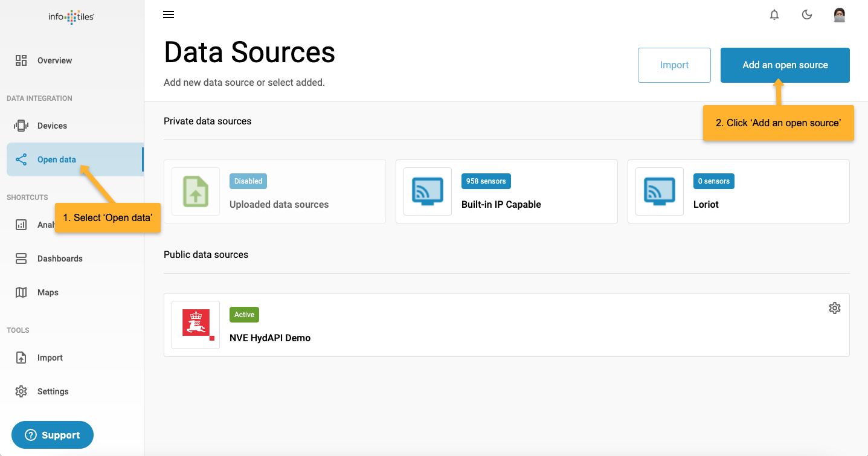Open the user profile avatar
The width and height of the screenshot is (868, 456).
(x=839, y=15)
